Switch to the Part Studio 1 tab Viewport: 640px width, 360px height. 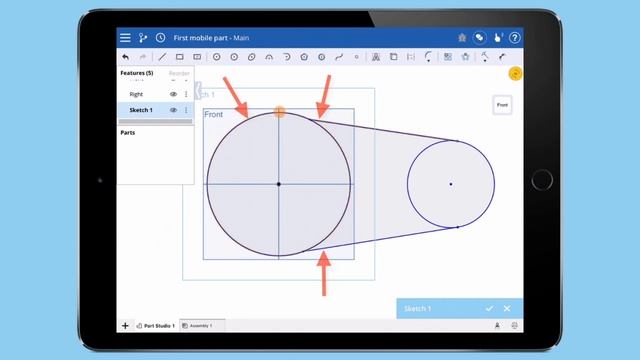point(156,326)
